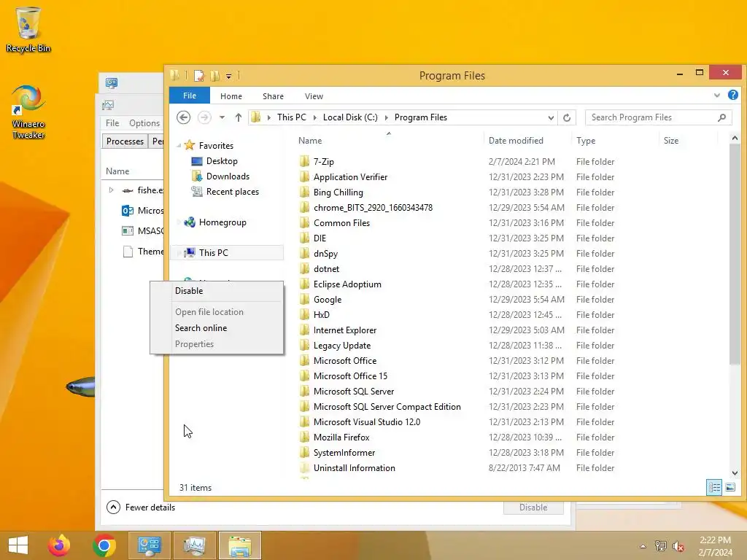Switch to Large icons view layout icon
This screenshot has width=747, height=560.
pyautogui.click(x=729, y=487)
